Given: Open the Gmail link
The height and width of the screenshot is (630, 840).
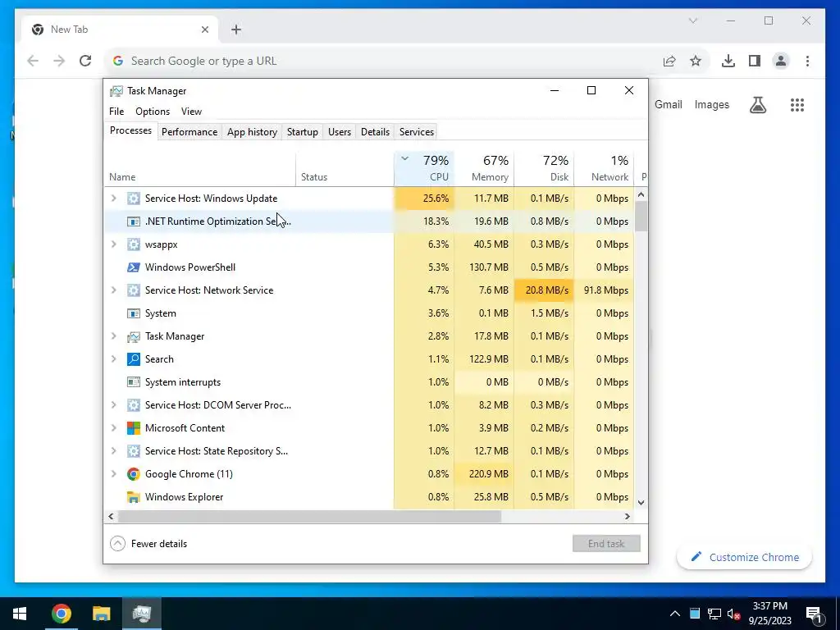Looking at the screenshot, I should [x=668, y=105].
